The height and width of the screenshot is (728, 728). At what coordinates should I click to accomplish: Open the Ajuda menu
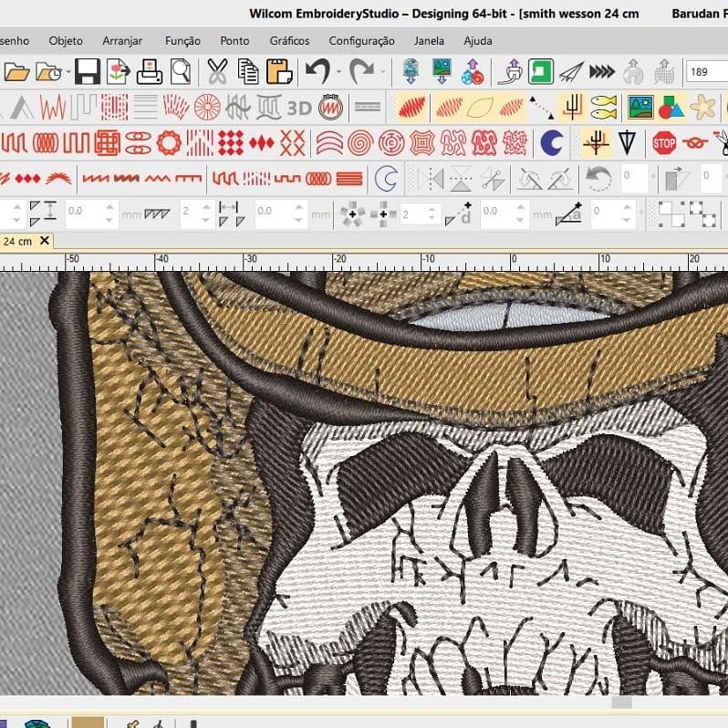(x=478, y=41)
